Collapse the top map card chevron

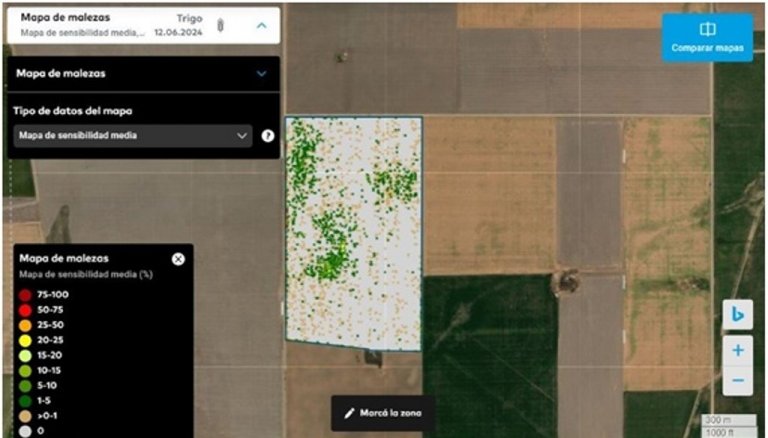262,25
